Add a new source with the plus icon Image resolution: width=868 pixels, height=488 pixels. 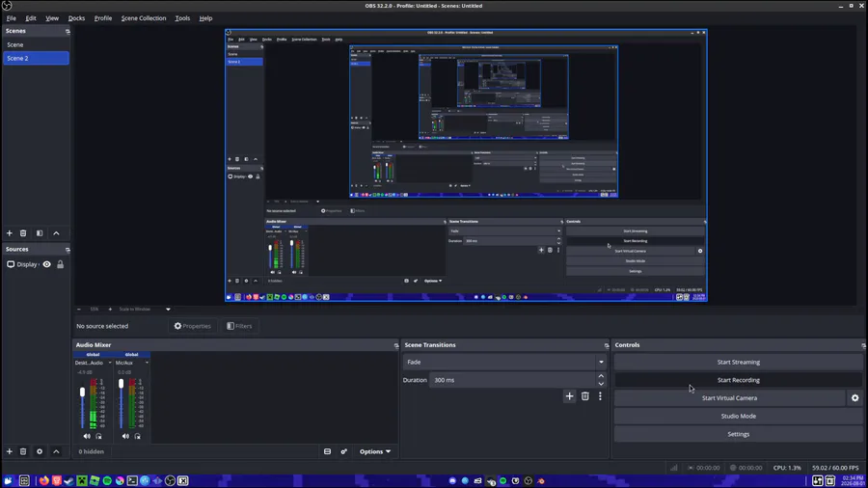click(x=10, y=451)
